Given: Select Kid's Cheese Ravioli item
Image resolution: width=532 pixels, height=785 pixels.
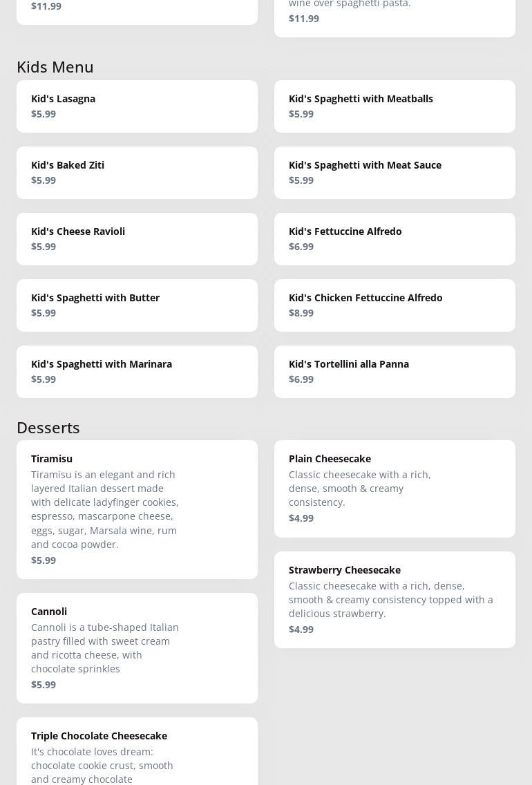Looking at the screenshot, I should 137,238.
